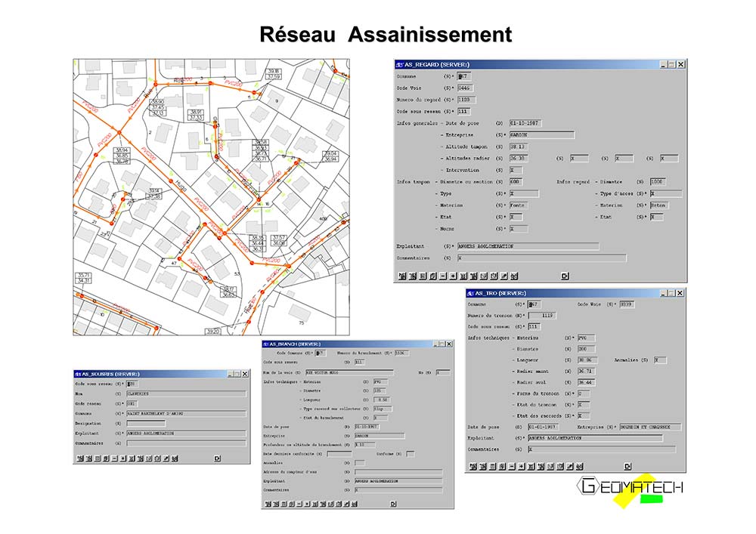This screenshot has width=756, height=534.
Task: Click the pencil edit icon in AS_REGARD toolbar
Action: (504, 276)
